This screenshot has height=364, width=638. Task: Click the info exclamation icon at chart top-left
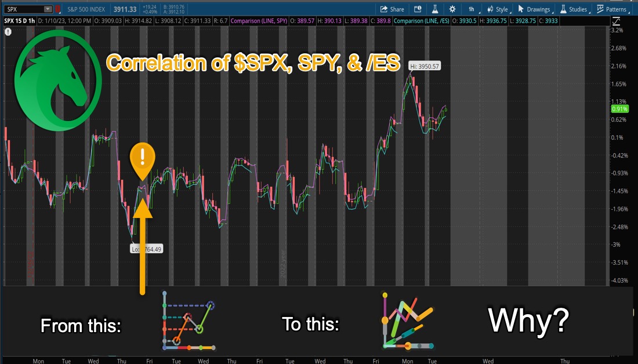click(x=8, y=32)
